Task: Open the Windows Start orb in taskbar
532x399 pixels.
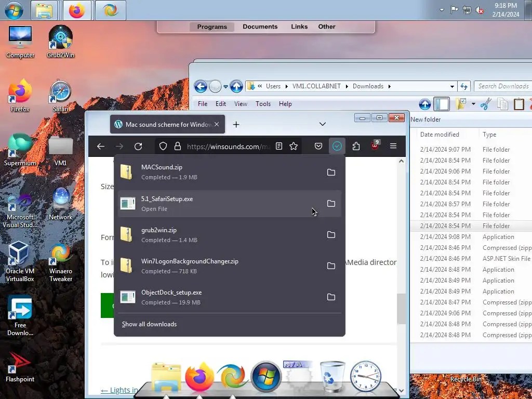Action: [x=14, y=10]
